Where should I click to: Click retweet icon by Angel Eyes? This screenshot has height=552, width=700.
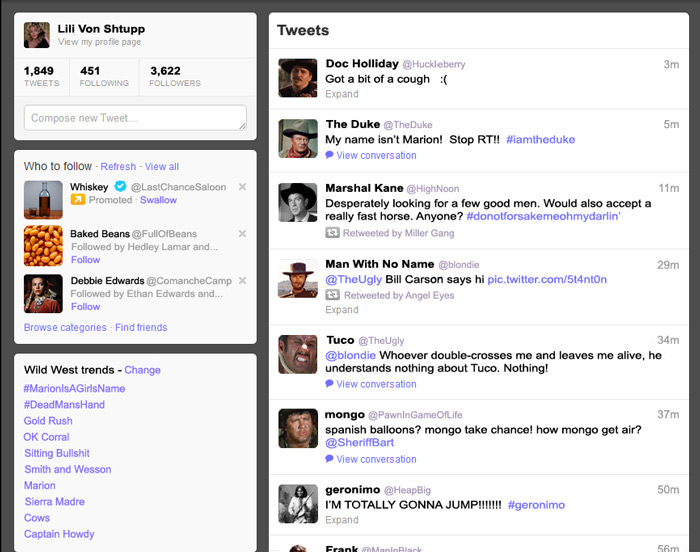332,295
